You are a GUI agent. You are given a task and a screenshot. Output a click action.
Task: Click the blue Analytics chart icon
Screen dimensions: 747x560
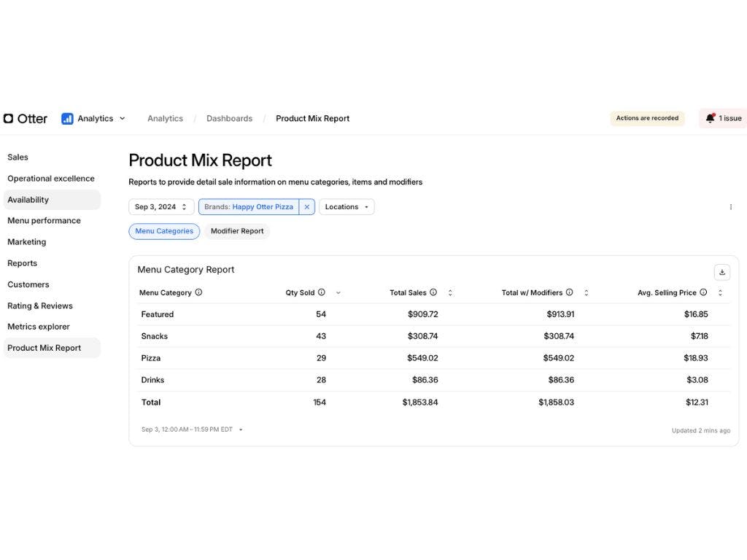[67, 118]
